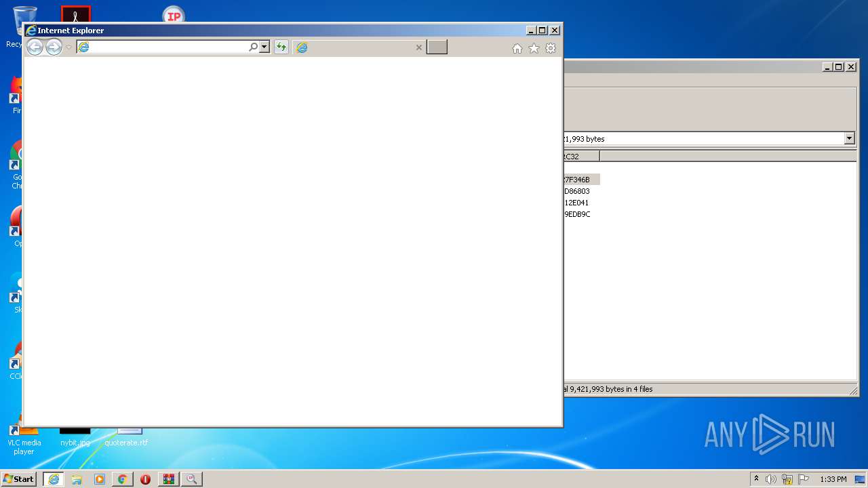The width and height of the screenshot is (868, 488).
Task: Open the recent pages dropdown arrow
Action: click(x=68, y=47)
